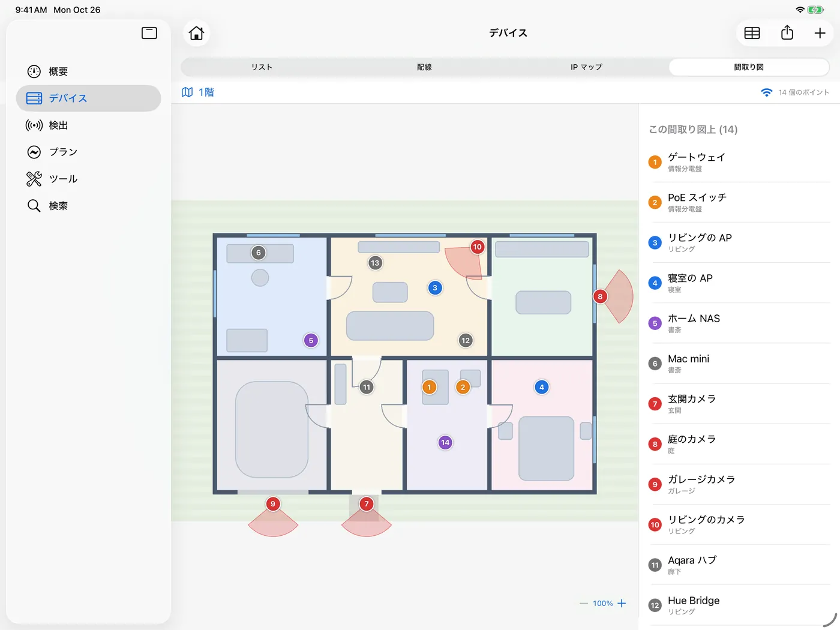Tap the share icon
The height and width of the screenshot is (630, 840).
tap(787, 32)
